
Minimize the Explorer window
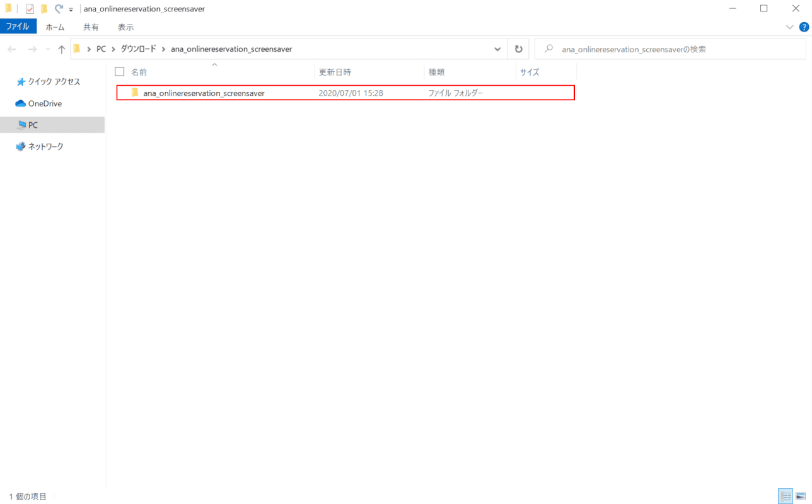(x=733, y=9)
